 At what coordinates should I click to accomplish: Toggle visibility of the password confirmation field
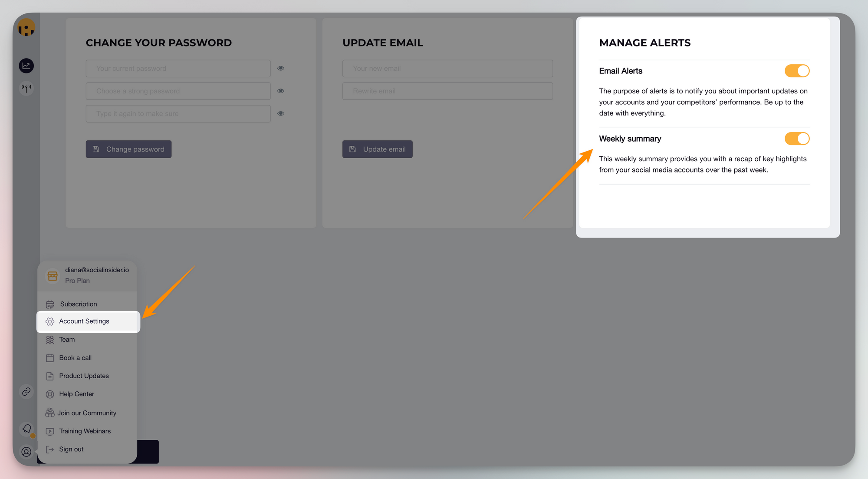281,113
